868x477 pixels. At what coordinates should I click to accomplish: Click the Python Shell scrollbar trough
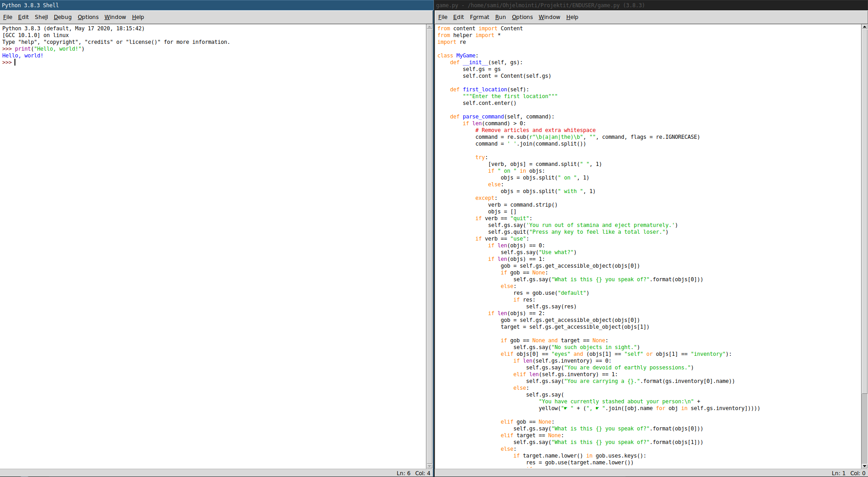(x=430, y=246)
